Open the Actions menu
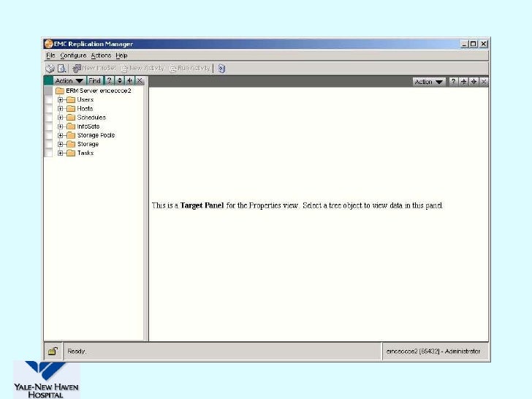Screen dimensions: 532x399 [101, 56]
